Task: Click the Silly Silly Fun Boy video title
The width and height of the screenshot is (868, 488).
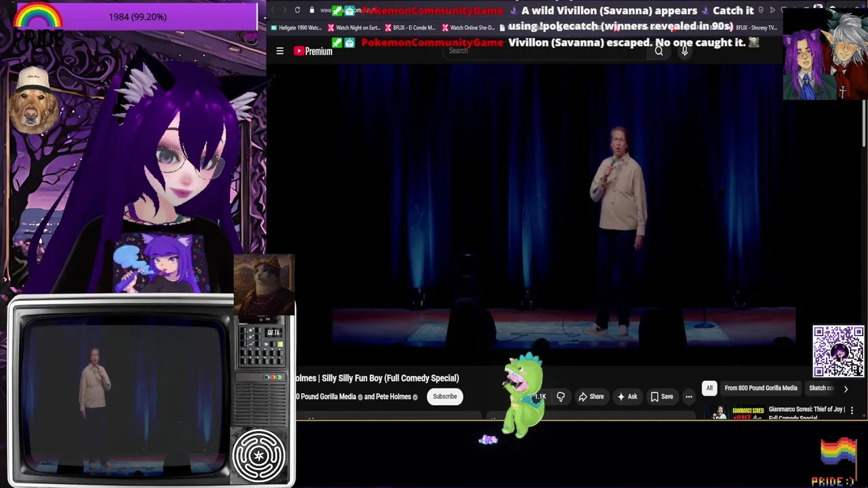Action: 378,378
